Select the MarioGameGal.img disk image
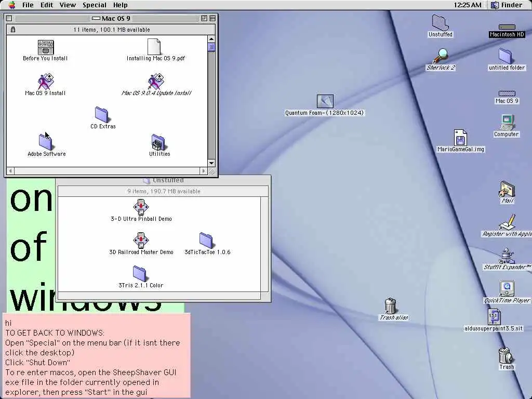 click(x=460, y=137)
